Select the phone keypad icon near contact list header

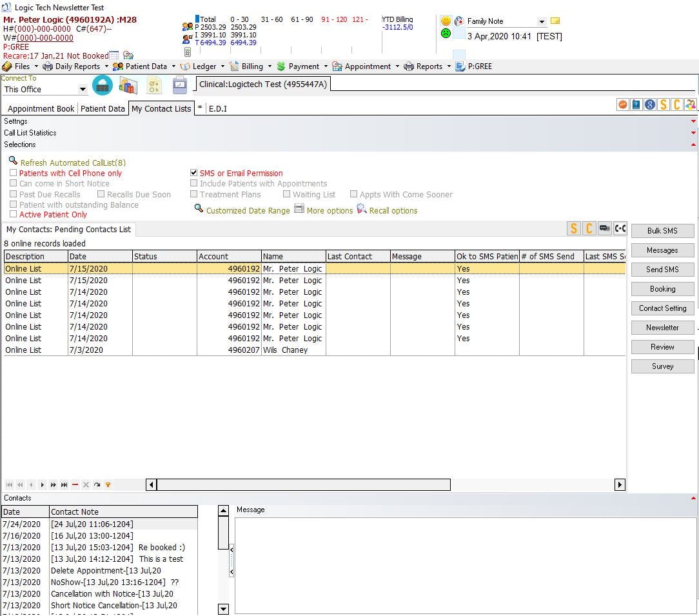click(604, 228)
